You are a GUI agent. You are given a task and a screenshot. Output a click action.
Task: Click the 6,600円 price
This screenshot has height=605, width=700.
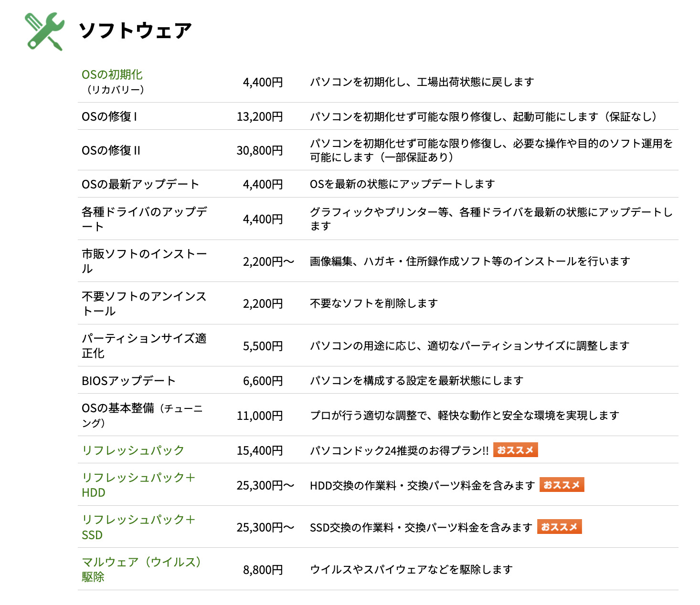(263, 381)
